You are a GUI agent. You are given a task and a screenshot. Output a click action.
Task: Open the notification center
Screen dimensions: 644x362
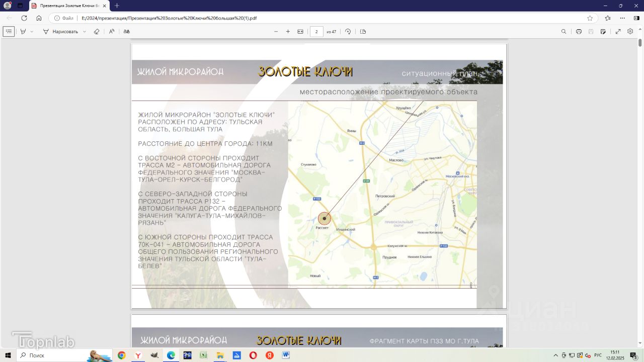[x=633, y=355]
